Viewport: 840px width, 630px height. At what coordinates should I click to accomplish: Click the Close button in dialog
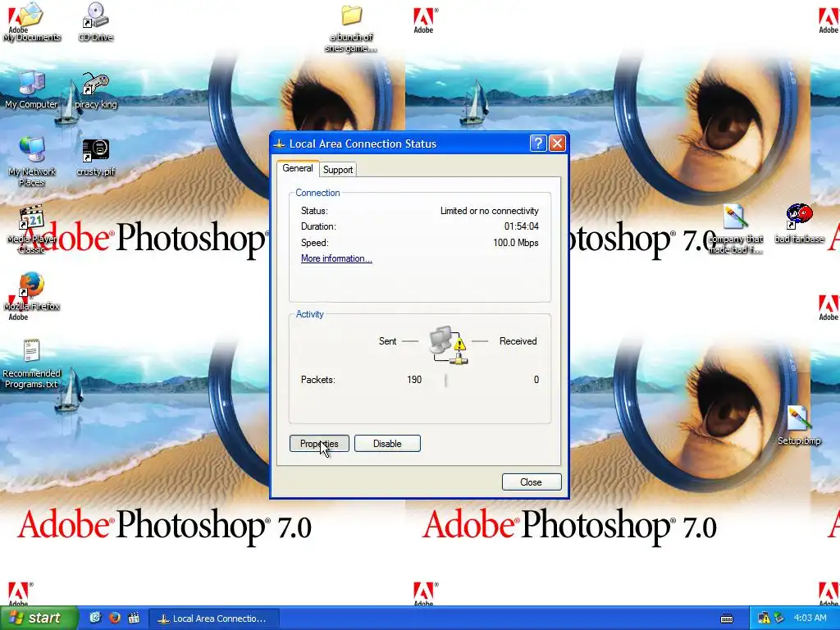pos(532,482)
